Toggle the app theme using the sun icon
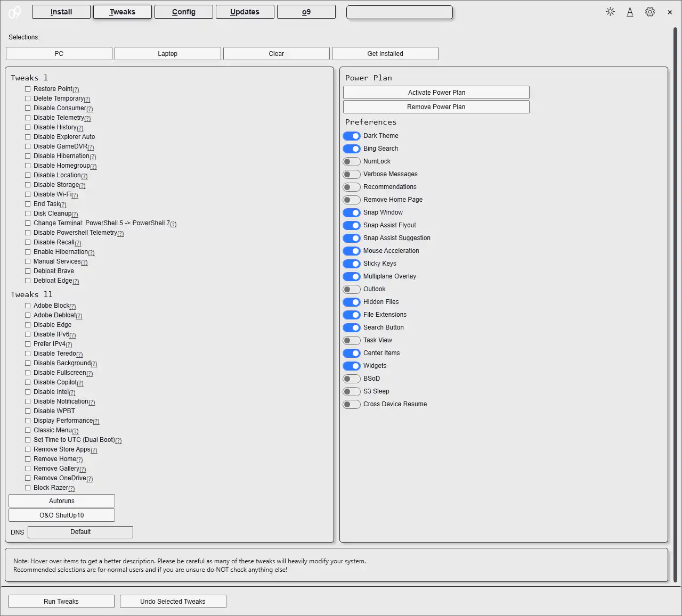Viewport: 682px width, 616px height. pyautogui.click(x=610, y=11)
